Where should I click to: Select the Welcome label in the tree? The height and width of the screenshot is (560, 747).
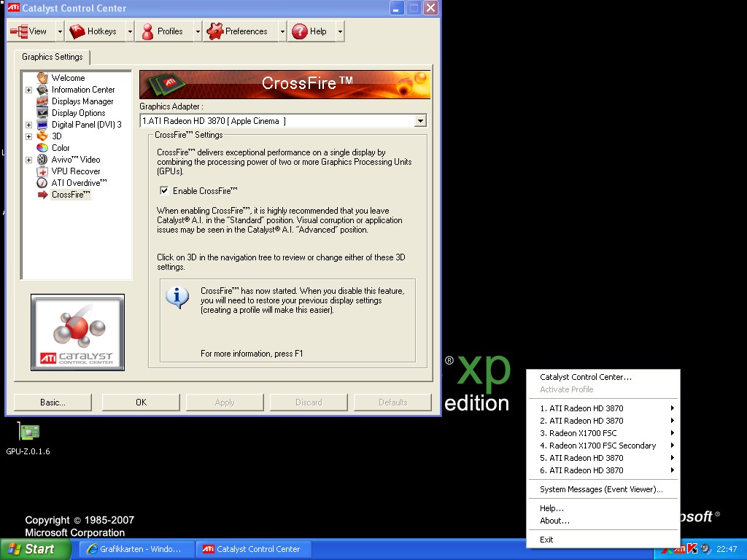point(68,77)
